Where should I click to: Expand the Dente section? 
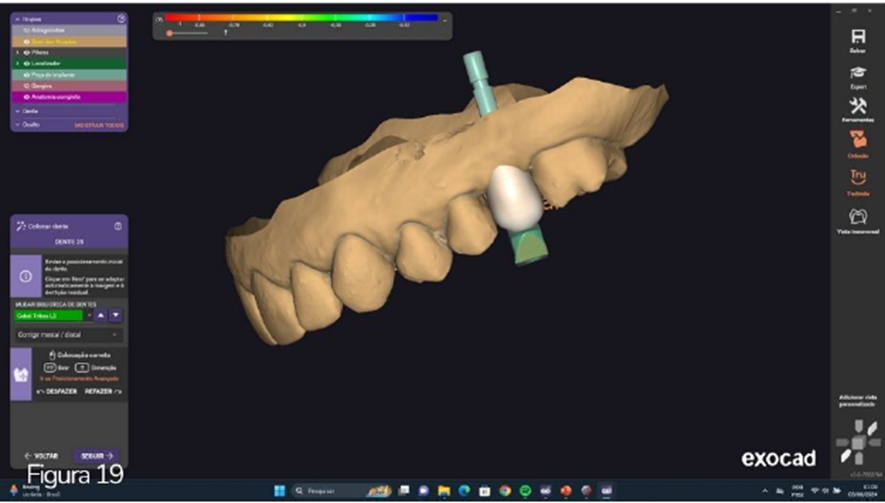[18, 111]
